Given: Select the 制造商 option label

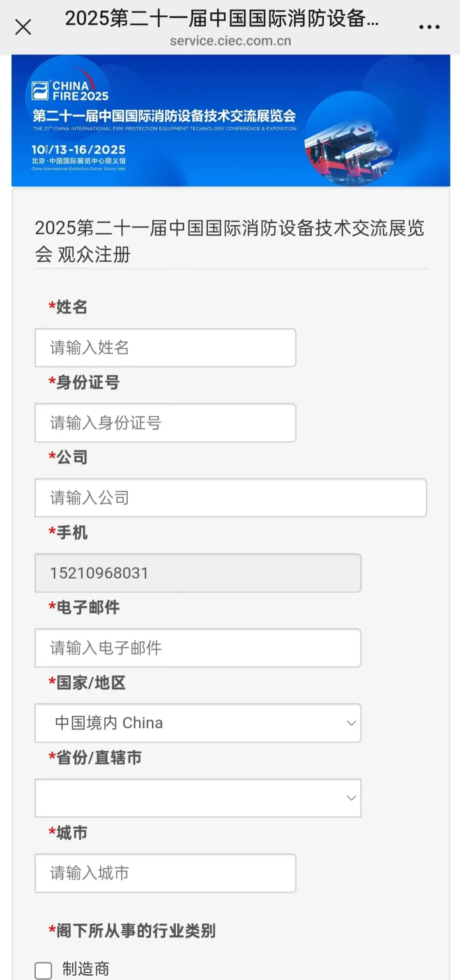Looking at the screenshot, I should tap(86, 969).
